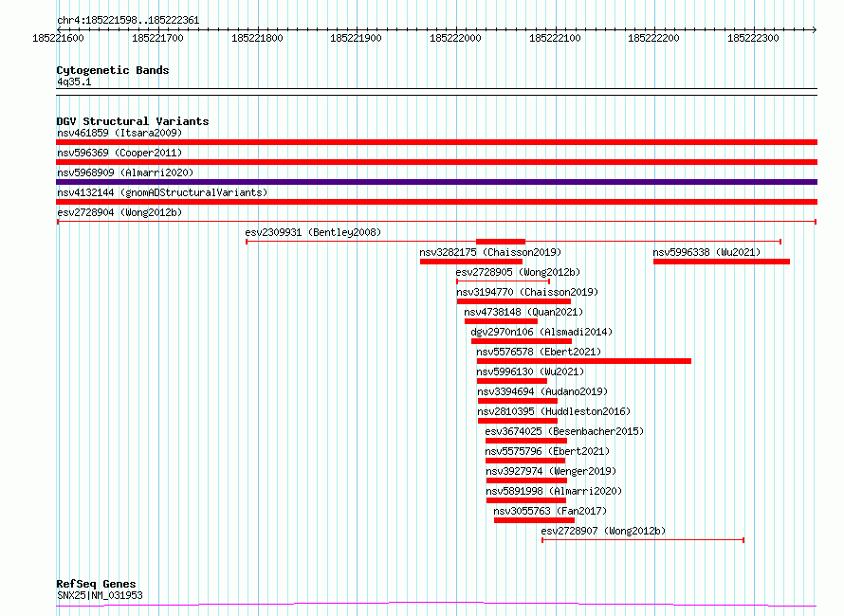This screenshot has height=616, width=844.
Task: Select nsv2810395 (Huddleston2016) variant label
Action: (554, 411)
